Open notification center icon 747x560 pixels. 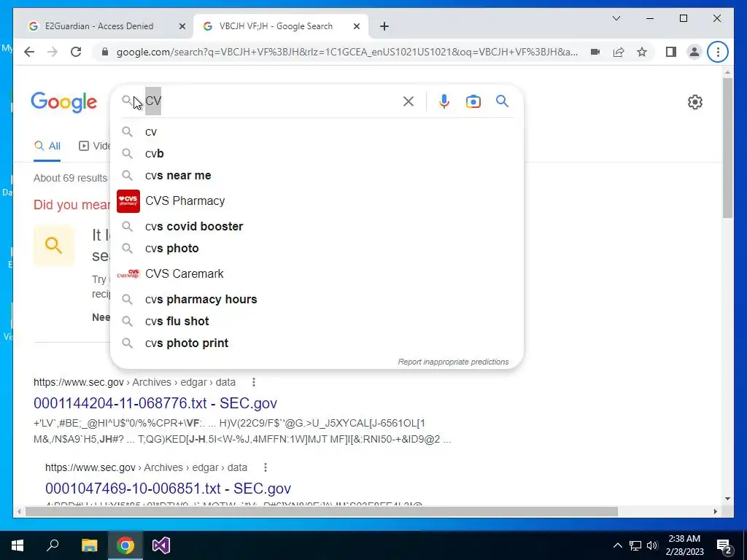click(724, 546)
